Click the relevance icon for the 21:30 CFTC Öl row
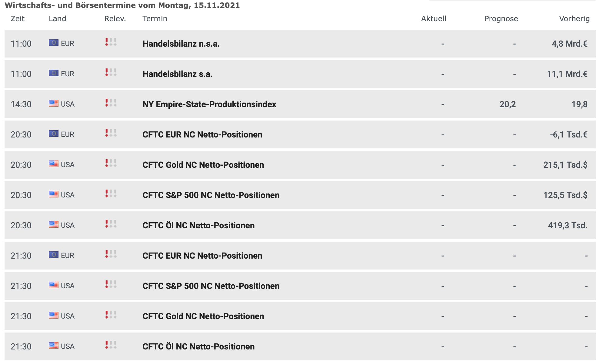Screen dimensions: 600x364 point(111,345)
